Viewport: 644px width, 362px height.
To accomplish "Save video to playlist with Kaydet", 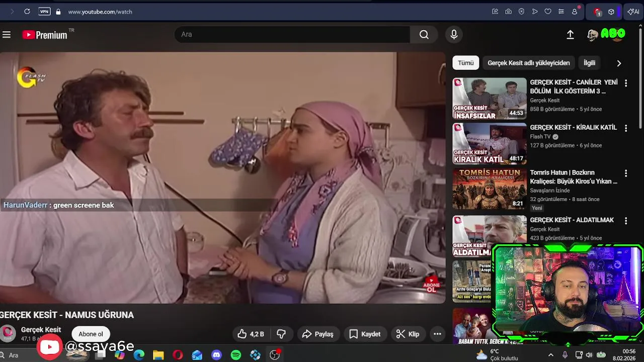I will [365, 334].
